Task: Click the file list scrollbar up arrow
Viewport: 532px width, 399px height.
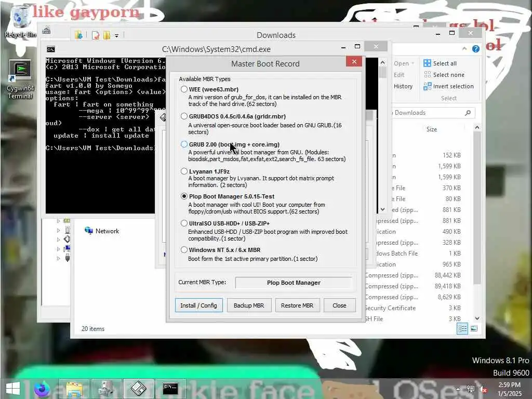Action: 477,128
